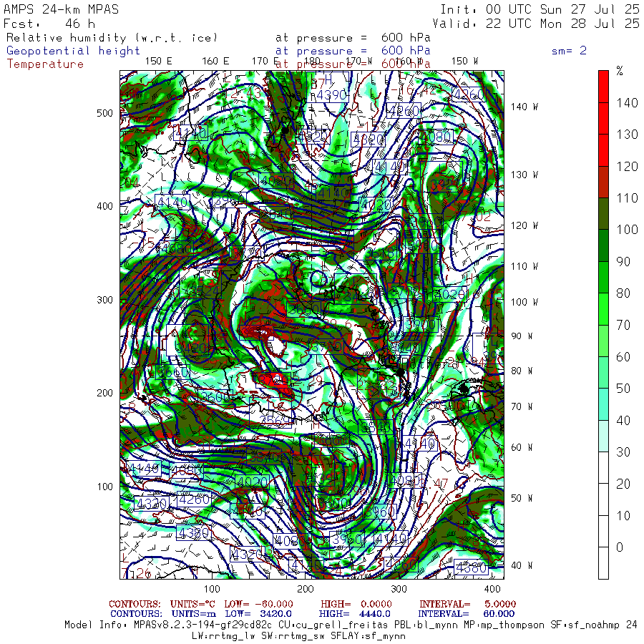Click the '70' colorbar value label

click(x=623, y=325)
